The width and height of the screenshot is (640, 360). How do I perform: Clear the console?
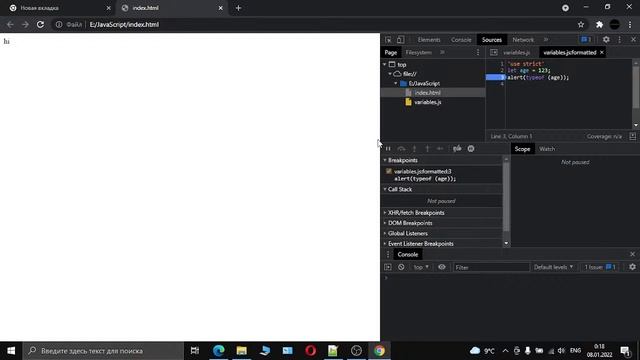point(401,267)
